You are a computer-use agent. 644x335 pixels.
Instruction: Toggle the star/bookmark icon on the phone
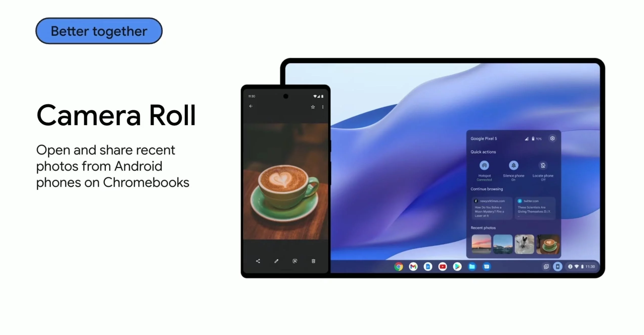[313, 106]
